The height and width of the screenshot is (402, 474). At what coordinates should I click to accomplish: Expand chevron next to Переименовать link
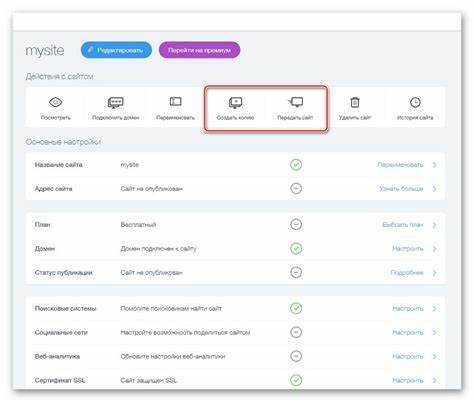[434, 165]
